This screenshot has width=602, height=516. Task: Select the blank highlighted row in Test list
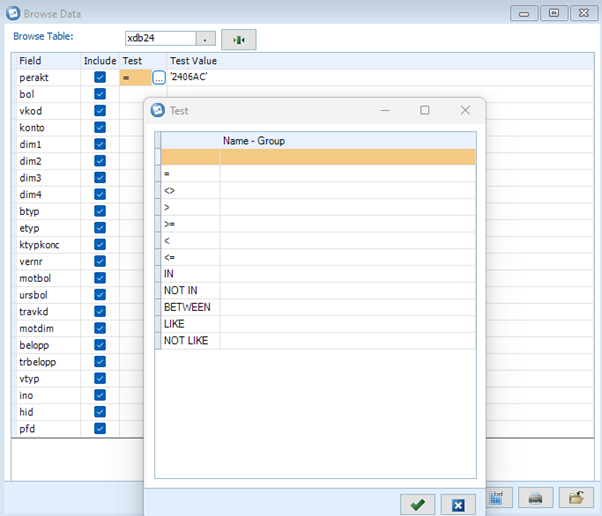click(x=318, y=157)
